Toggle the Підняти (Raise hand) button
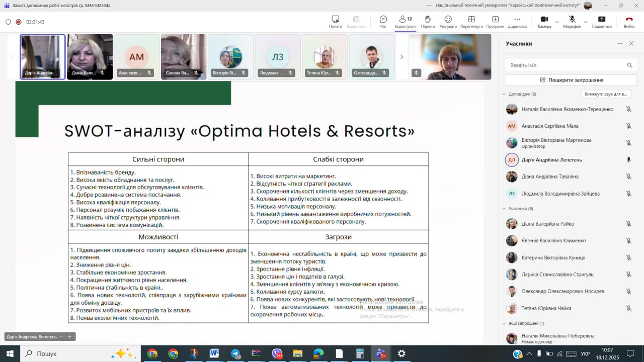 tap(428, 21)
